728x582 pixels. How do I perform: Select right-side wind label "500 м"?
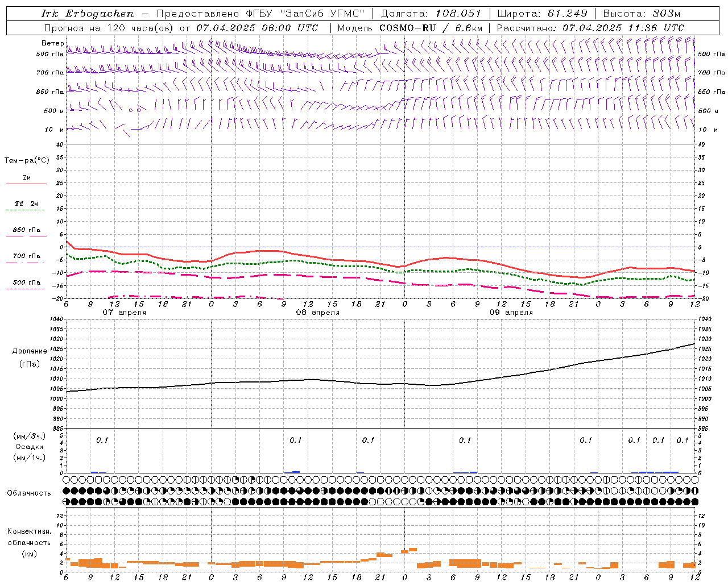coord(708,111)
